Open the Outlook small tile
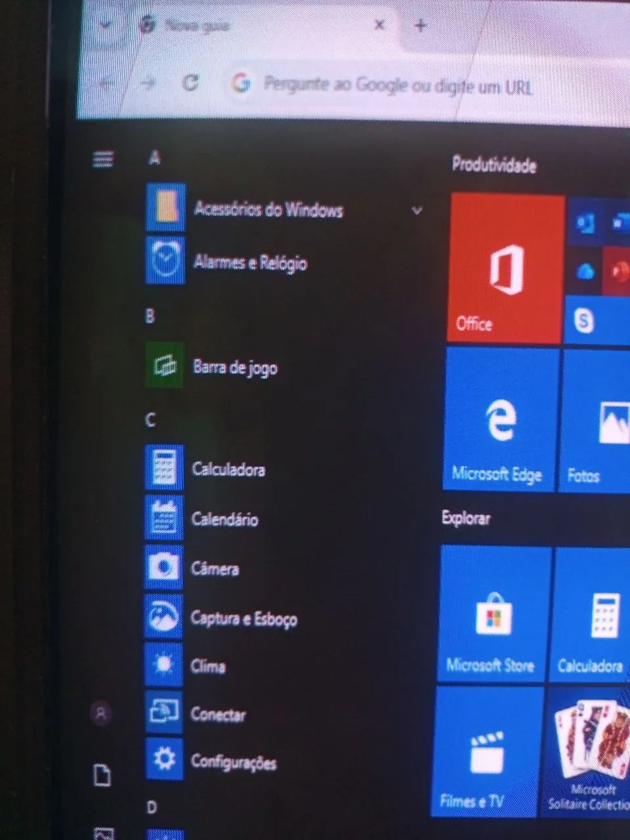 584,222
